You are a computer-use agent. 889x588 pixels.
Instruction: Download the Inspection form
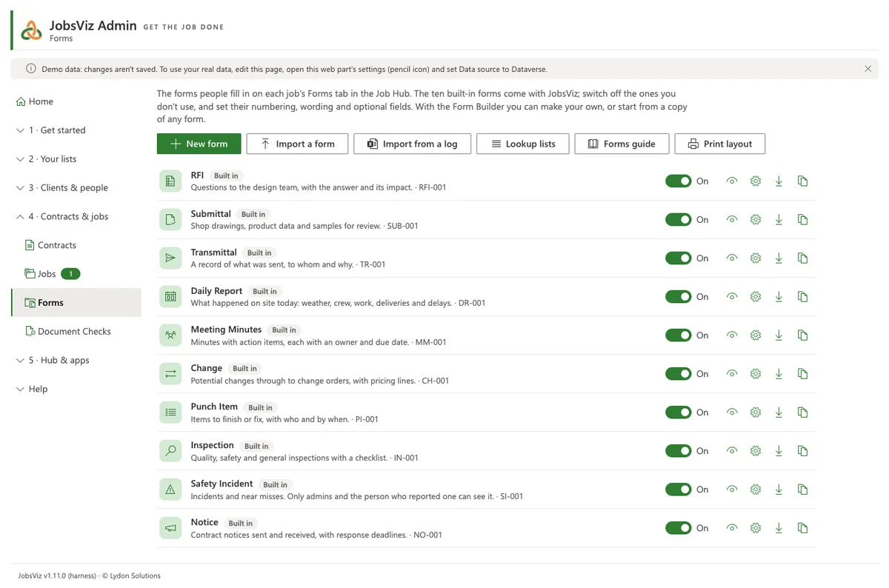[x=779, y=450]
